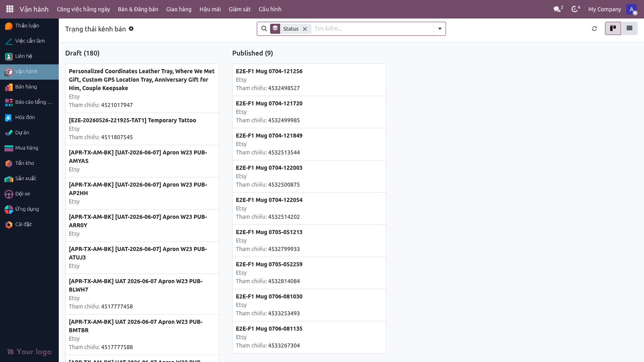Open E2E-F1 Mug 0704-121256 card
Viewport: 644px width, 362px height.
309,80
